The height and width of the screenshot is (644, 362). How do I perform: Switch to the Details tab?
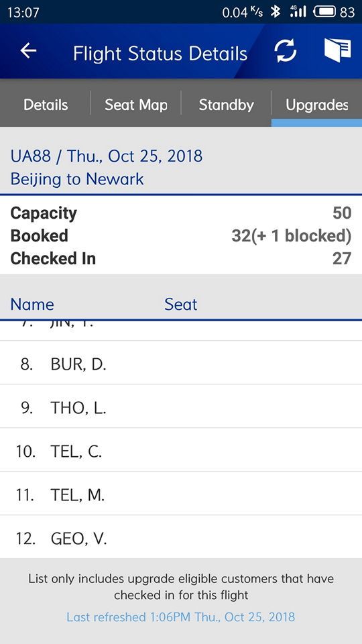tap(46, 105)
